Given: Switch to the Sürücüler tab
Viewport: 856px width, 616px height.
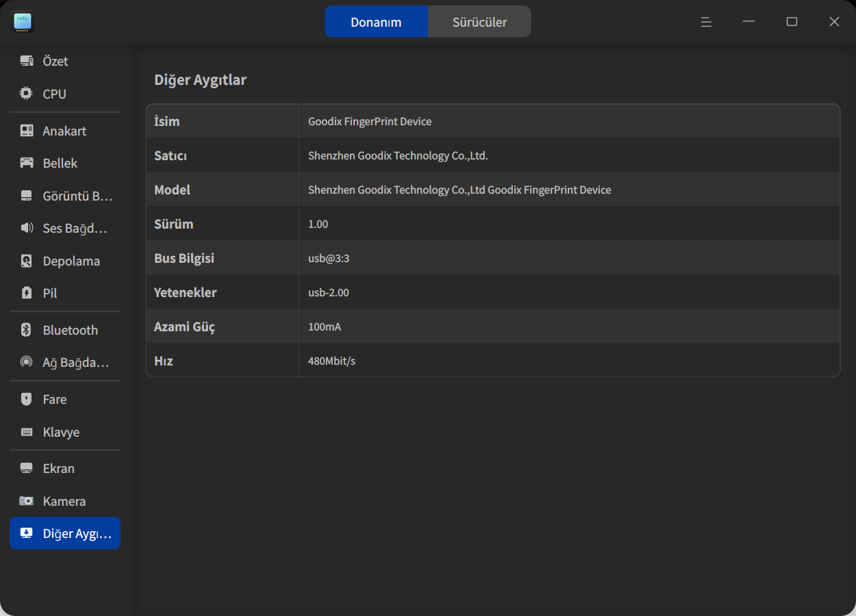Looking at the screenshot, I should 479,22.
